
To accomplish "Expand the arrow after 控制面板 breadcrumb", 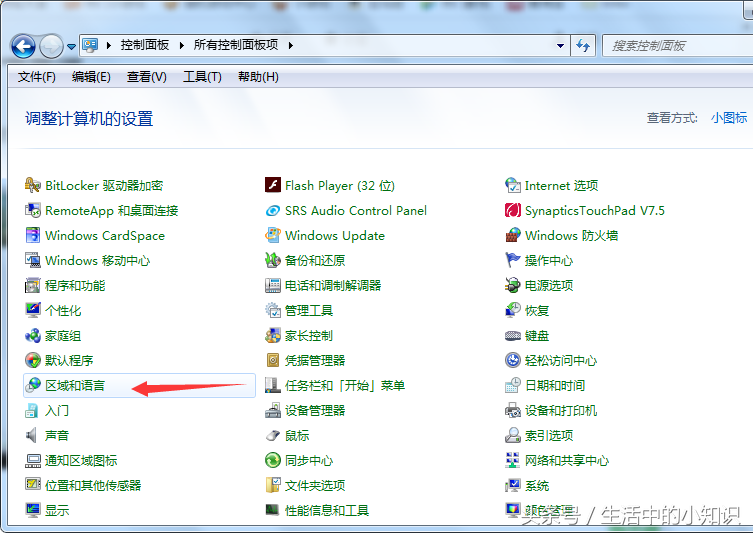I will pos(182,46).
